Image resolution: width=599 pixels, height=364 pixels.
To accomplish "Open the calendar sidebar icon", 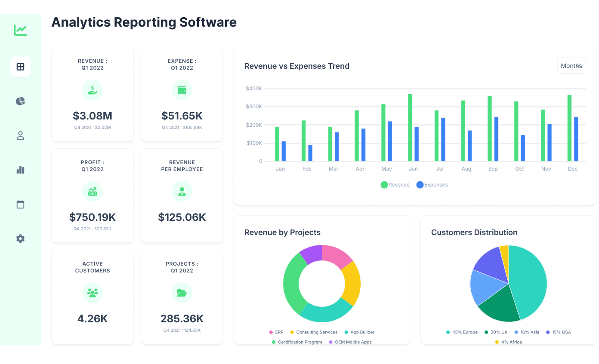I will coord(20,204).
